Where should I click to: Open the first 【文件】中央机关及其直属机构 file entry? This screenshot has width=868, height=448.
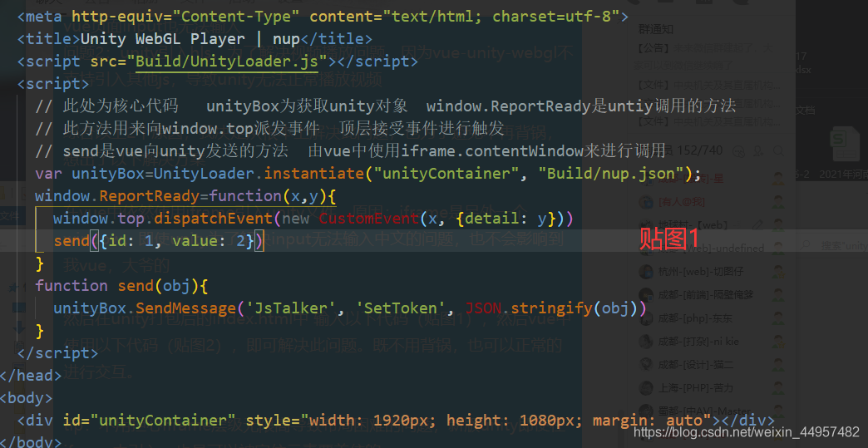tap(708, 85)
